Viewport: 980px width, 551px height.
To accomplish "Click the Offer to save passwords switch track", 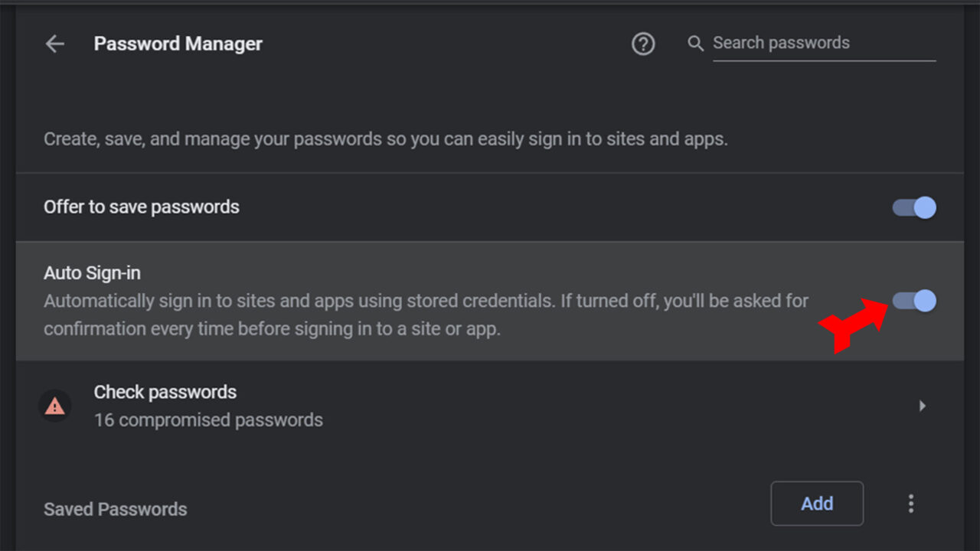I will pyautogui.click(x=912, y=207).
